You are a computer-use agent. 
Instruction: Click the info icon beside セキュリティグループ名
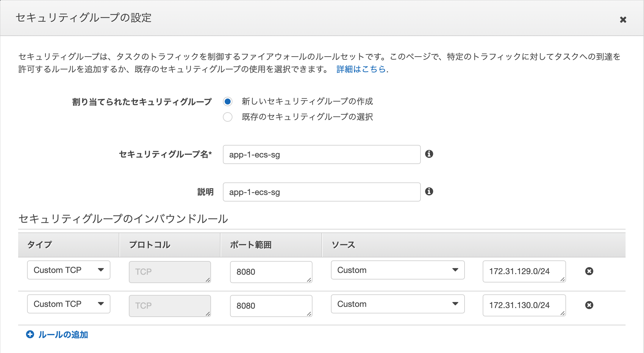point(430,154)
